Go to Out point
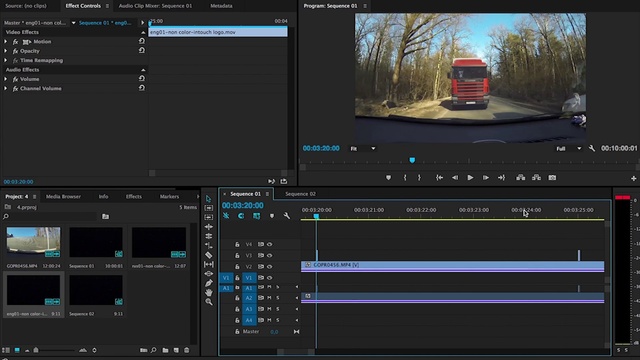The height and width of the screenshot is (360, 640). 501,178
